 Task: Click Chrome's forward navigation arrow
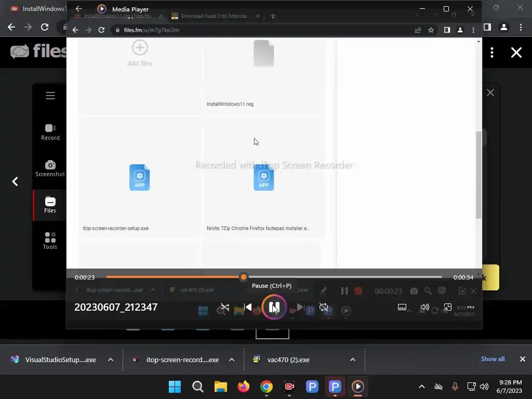[28, 27]
